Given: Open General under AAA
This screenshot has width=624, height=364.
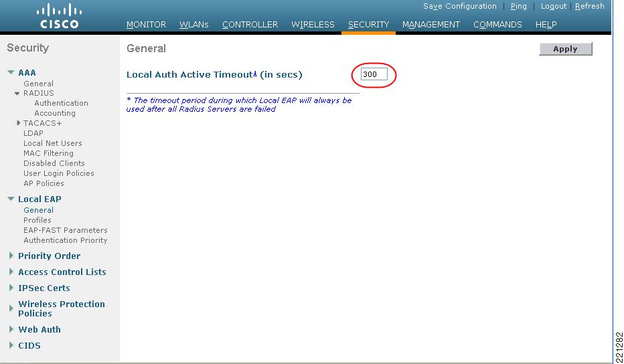Looking at the screenshot, I should click(x=38, y=84).
